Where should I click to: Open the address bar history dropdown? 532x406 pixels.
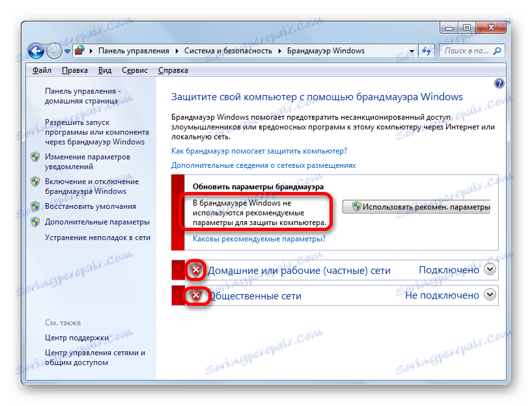click(x=412, y=51)
